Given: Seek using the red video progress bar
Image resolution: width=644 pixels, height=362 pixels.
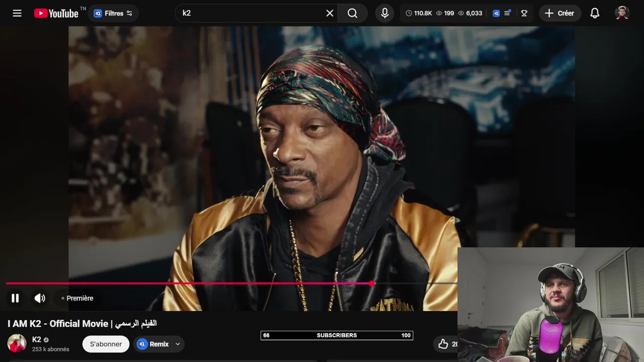Looking at the screenshot, I should click(x=231, y=284).
